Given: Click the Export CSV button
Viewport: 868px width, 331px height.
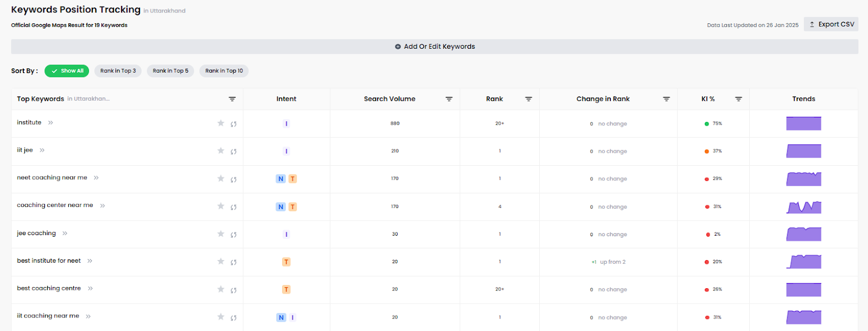Looking at the screenshot, I should pyautogui.click(x=831, y=24).
